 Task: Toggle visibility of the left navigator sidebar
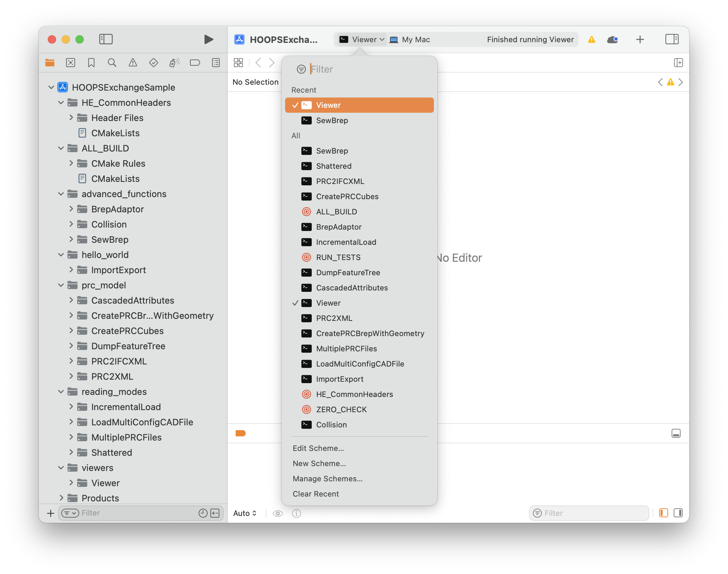pos(106,39)
